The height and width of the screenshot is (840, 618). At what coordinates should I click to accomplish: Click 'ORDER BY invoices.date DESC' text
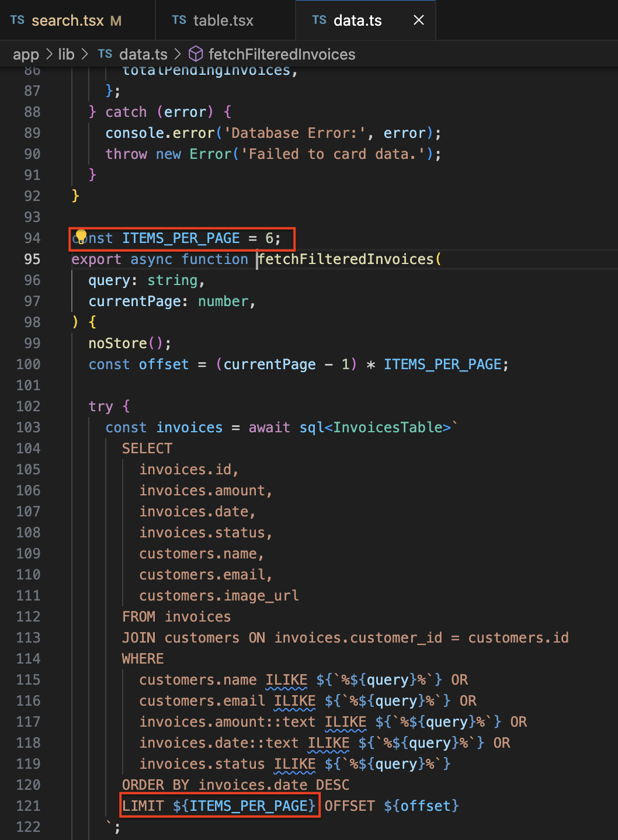click(x=236, y=785)
